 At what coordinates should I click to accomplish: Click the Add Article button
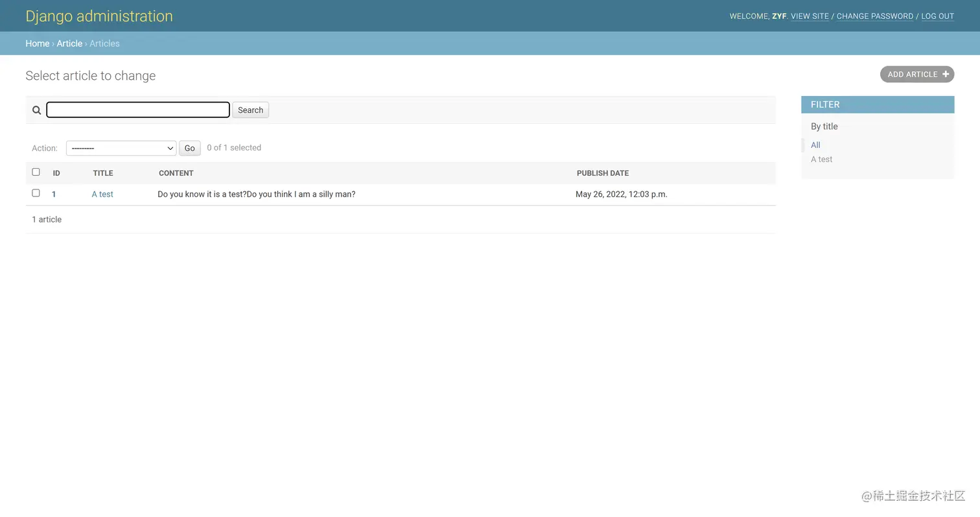coord(917,75)
